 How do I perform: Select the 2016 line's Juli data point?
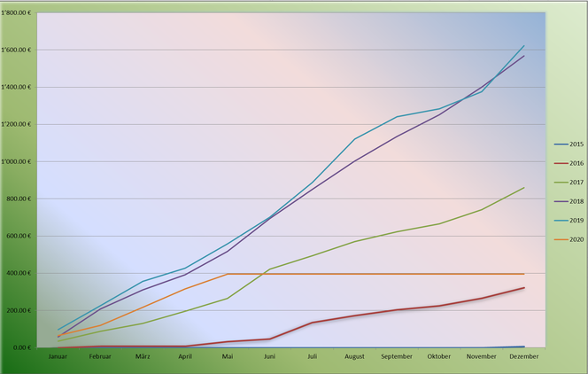click(312, 323)
